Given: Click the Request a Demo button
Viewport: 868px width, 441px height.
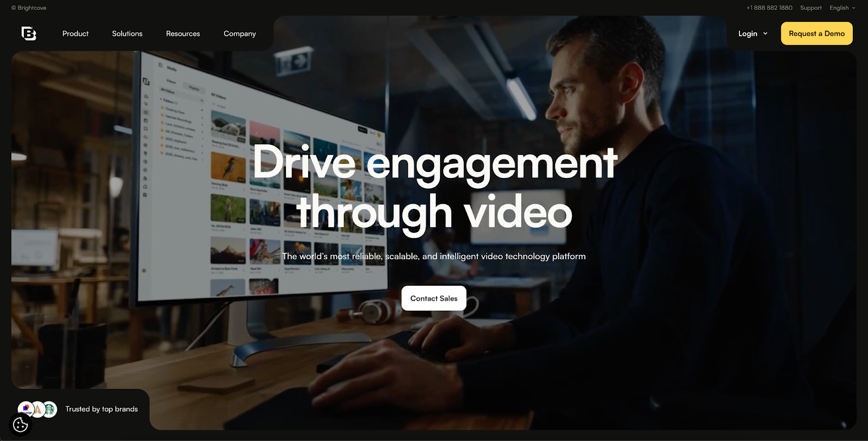Looking at the screenshot, I should (x=816, y=34).
